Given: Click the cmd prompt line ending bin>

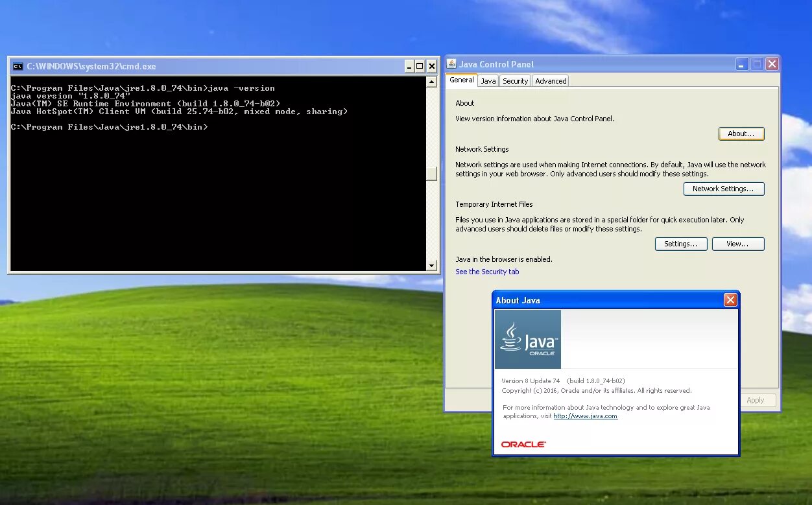Looking at the screenshot, I should [x=110, y=127].
